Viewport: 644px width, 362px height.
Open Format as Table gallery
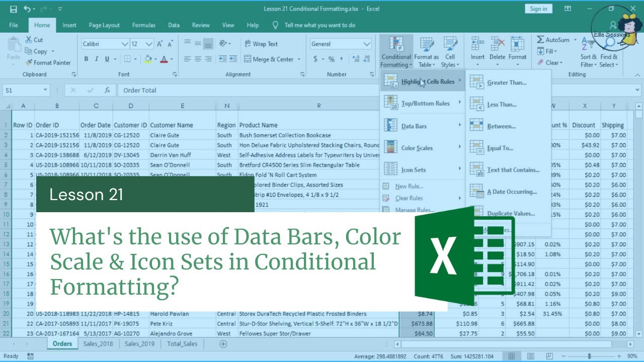click(x=427, y=52)
